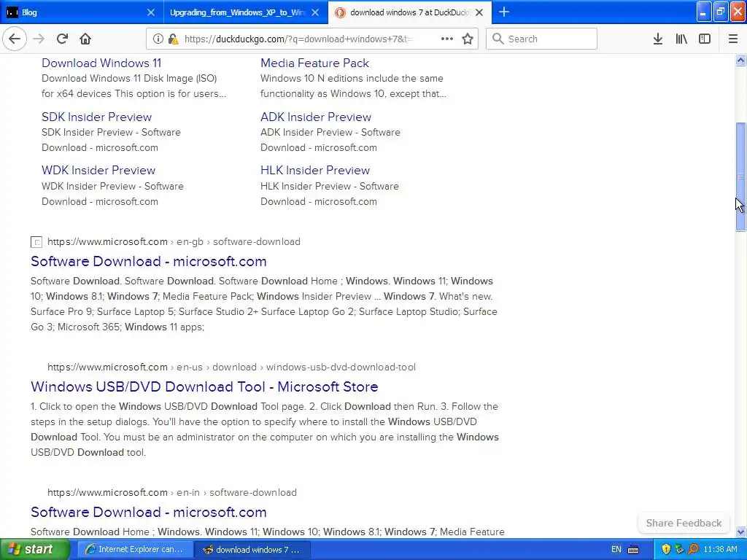Click the Download Windows 11 Disk Image description

point(134,86)
